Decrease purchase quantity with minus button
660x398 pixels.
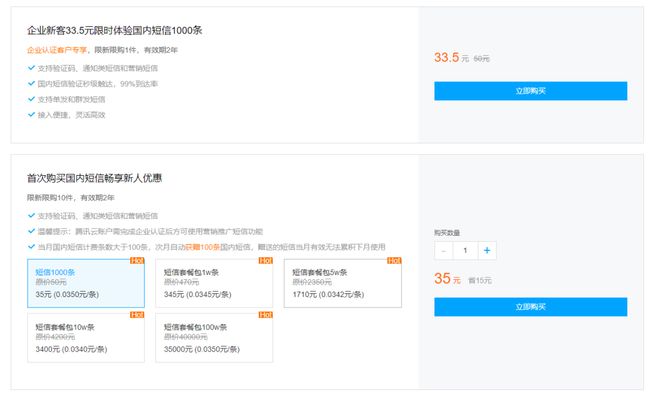[444, 250]
